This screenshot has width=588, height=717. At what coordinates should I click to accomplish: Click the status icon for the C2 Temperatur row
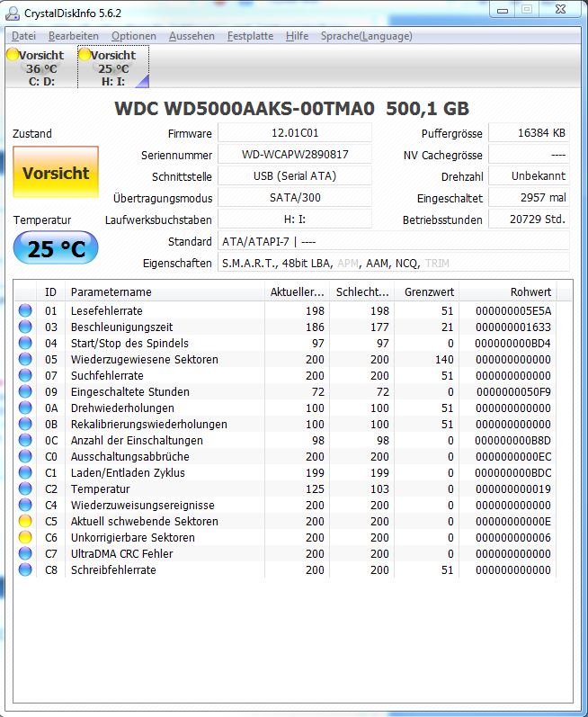click(x=25, y=488)
